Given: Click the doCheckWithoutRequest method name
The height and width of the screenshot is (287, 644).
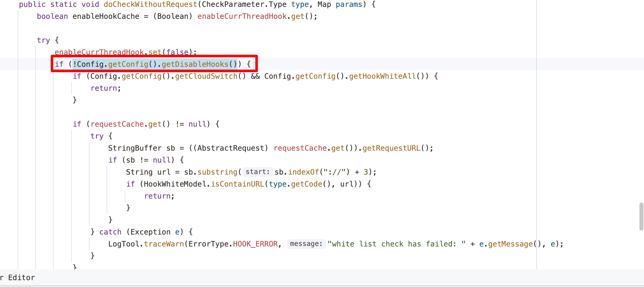Looking at the screenshot, I should 150,5.
